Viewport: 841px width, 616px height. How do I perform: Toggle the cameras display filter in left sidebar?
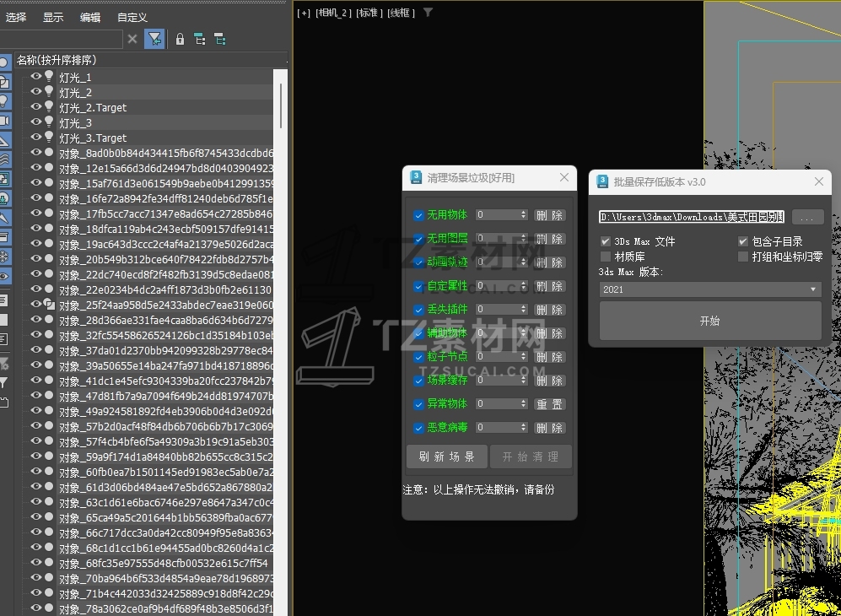pyautogui.click(x=3, y=120)
